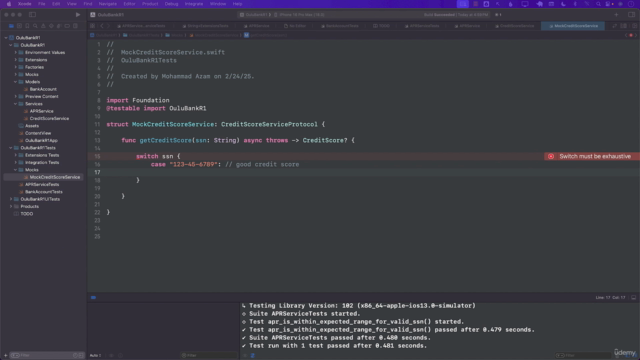Viewport: 640px width, 360px height.
Task: Open the Bookmark navigator icon
Action: click(x=27, y=26)
